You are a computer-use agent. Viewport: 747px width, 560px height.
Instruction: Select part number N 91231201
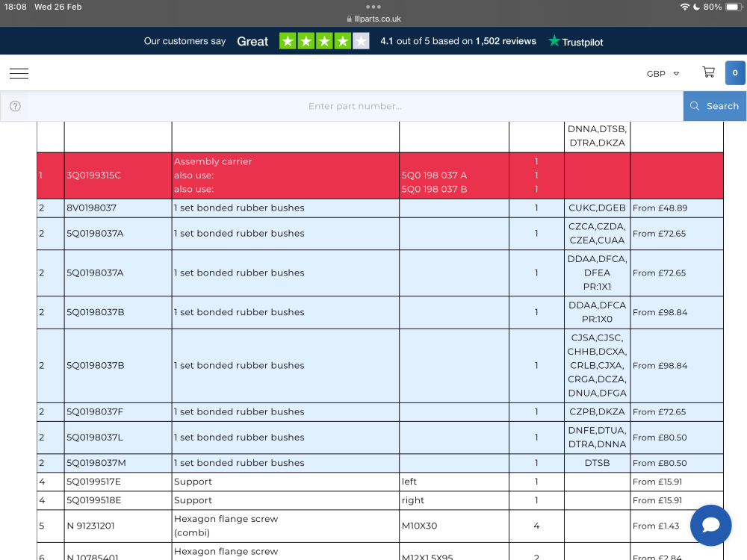pyautogui.click(x=90, y=526)
